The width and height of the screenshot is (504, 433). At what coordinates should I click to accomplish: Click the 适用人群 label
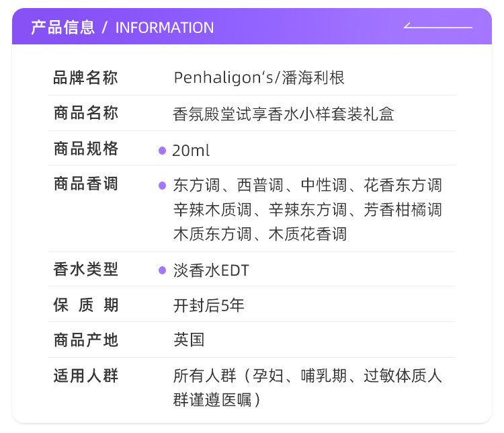point(85,376)
